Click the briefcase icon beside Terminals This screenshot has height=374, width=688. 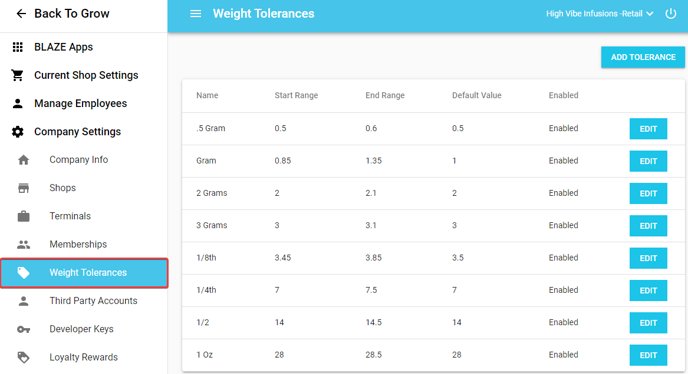[x=24, y=216]
